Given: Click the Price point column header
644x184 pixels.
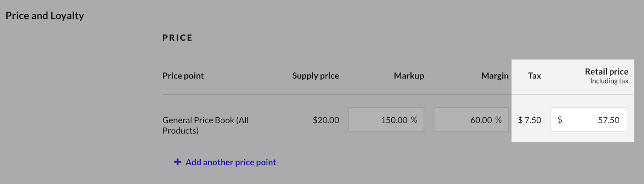Looking at the screenshot, I should tap(183, 76).
